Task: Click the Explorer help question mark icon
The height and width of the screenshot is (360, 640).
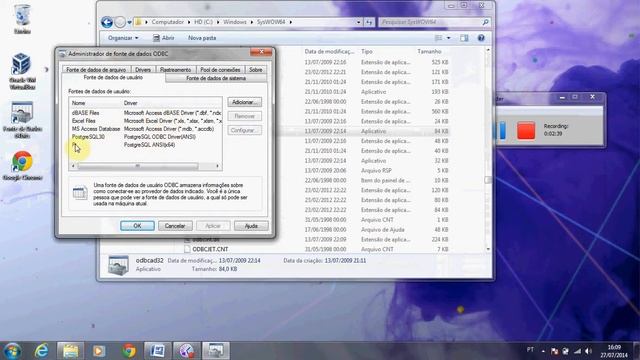Action: point(481,38)
